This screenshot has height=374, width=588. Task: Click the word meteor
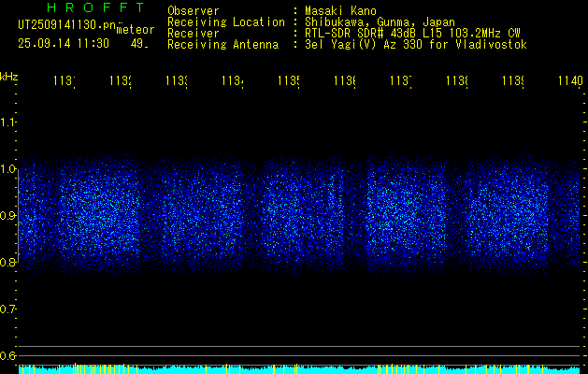point(136,30)
